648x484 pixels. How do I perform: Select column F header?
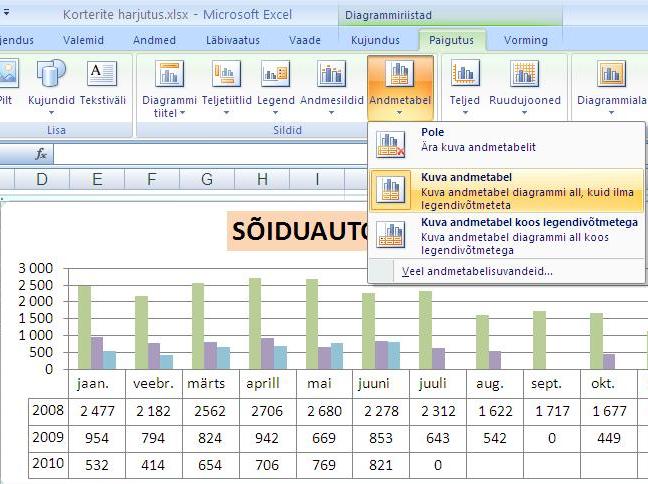click(x=152, y=179)
